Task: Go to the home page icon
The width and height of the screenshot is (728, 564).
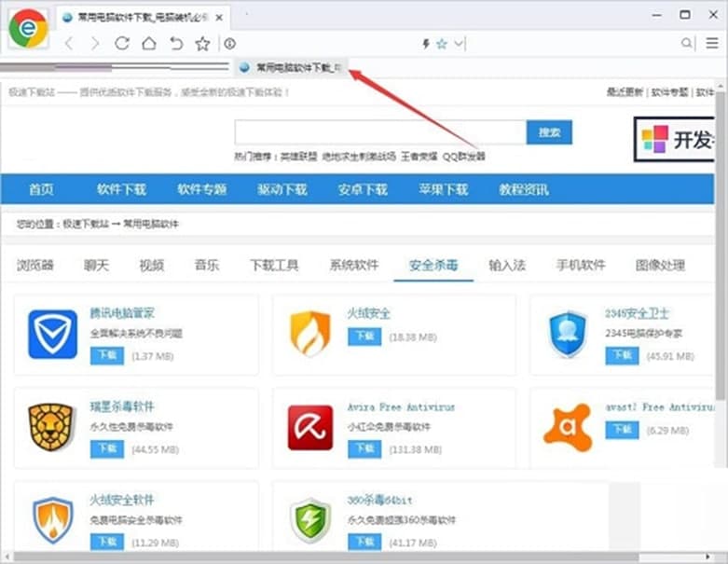Action: click(149, 44)
